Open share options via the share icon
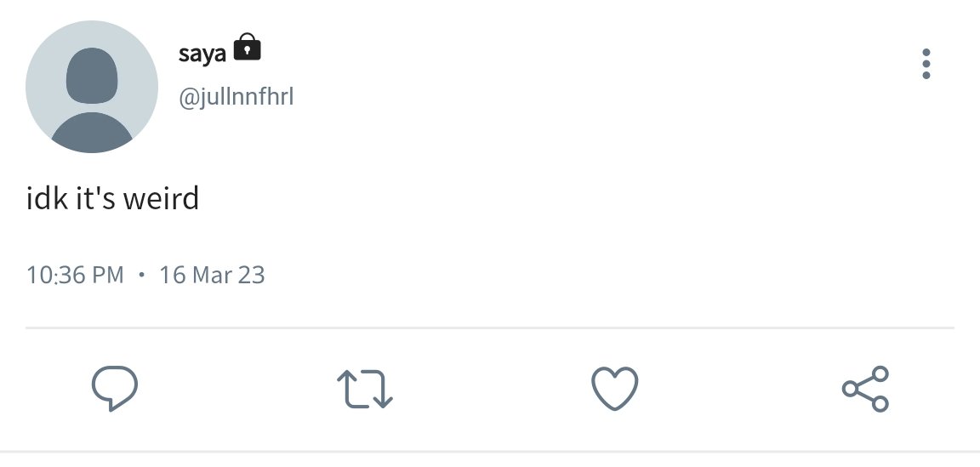Viewport: 980px width, 467px height. tap(866, 388)
